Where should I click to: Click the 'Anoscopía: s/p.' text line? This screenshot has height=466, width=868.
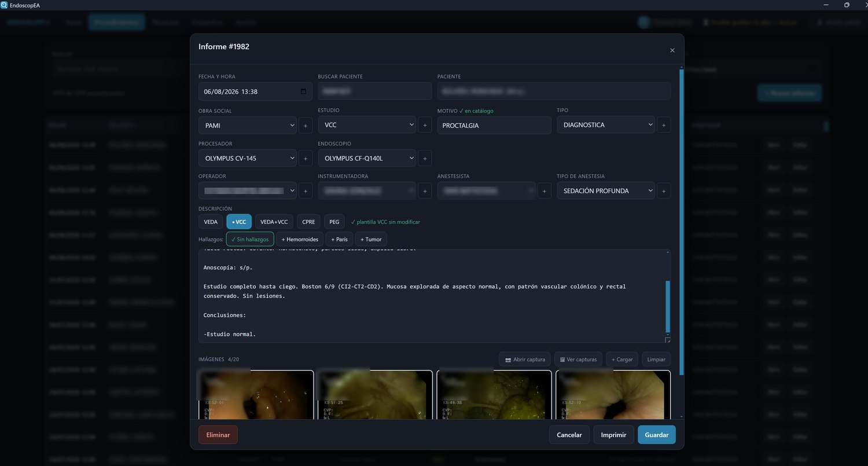tap(228, 267)
